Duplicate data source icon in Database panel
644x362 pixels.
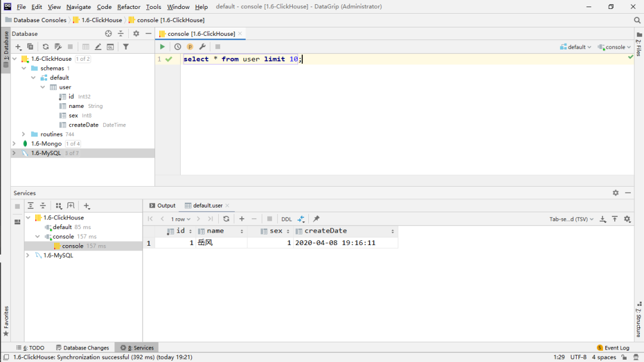[x=30, y=47]
